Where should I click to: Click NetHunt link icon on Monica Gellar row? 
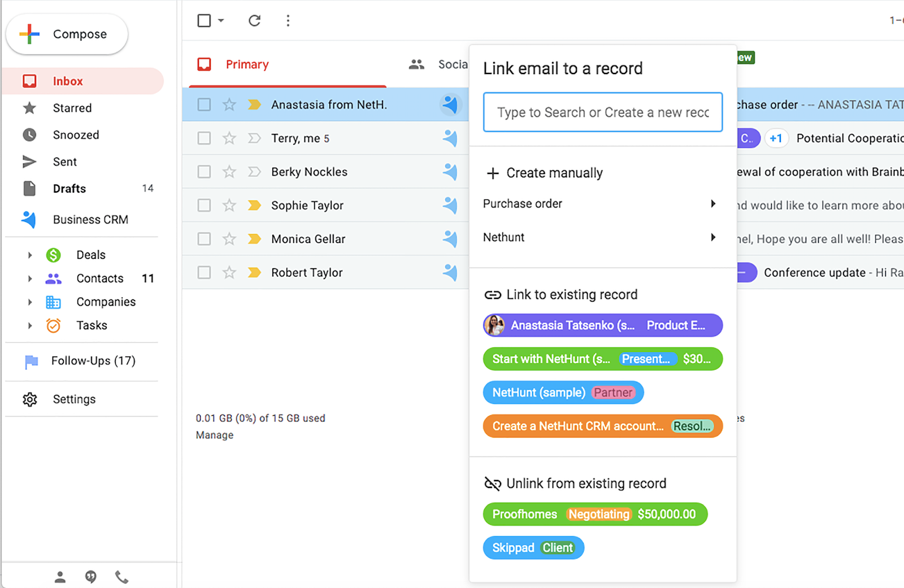pos(450,239)
